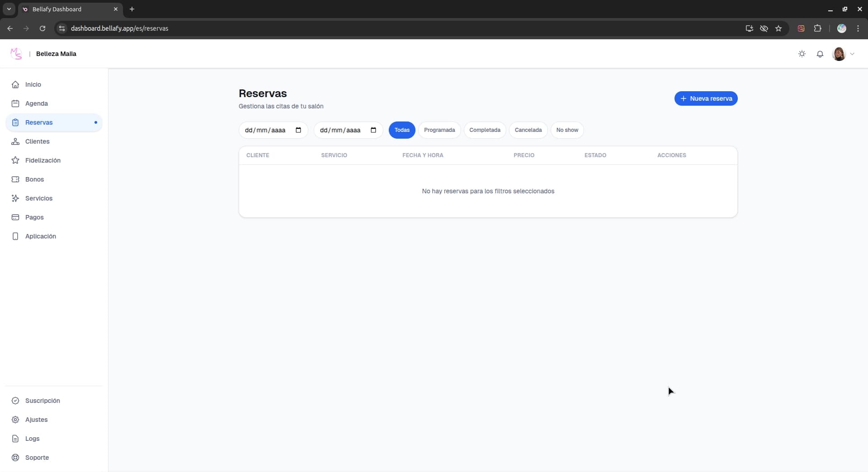The height and width of the screenshot is (472, 868).
Task: Open the notifications bell icon
Action: (x=820, y=54)
